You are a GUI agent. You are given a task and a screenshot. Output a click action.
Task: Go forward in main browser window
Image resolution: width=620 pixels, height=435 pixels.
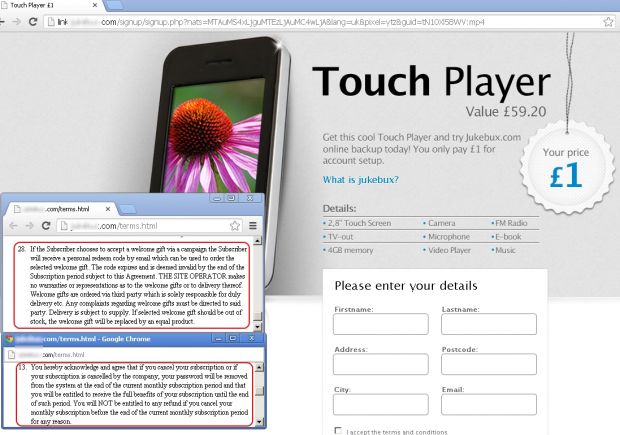[16, 22]
